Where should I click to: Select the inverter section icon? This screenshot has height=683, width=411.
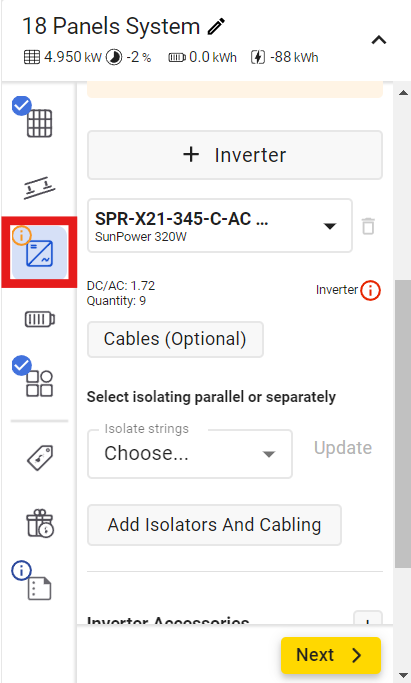tap(39, 253)
